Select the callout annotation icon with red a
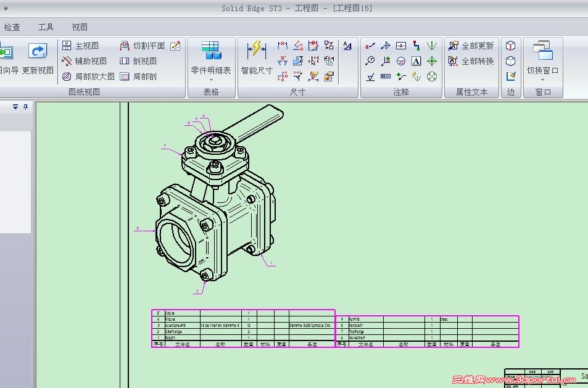The width and height of the screenshot is (588, 388). click(370, 46)
